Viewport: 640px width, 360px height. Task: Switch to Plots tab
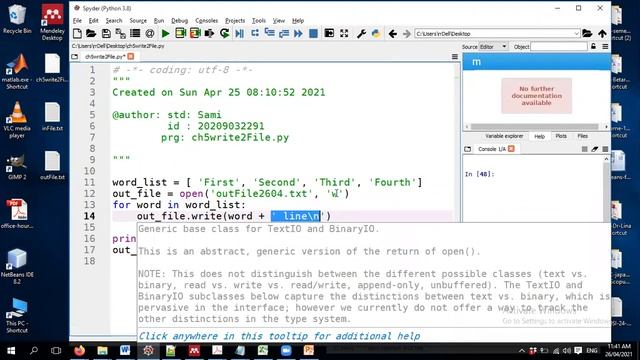(561, 136)
